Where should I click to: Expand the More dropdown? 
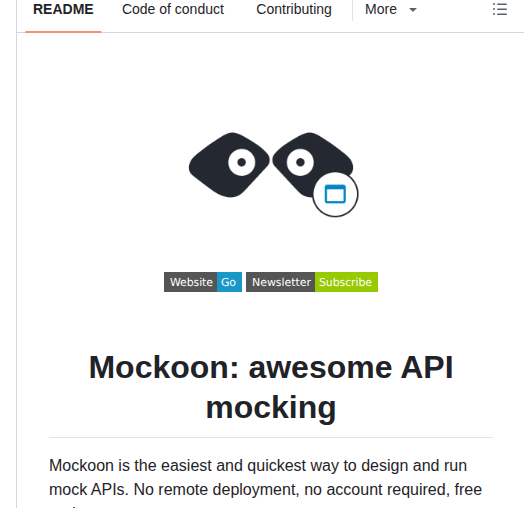click(x=391, y=10)
